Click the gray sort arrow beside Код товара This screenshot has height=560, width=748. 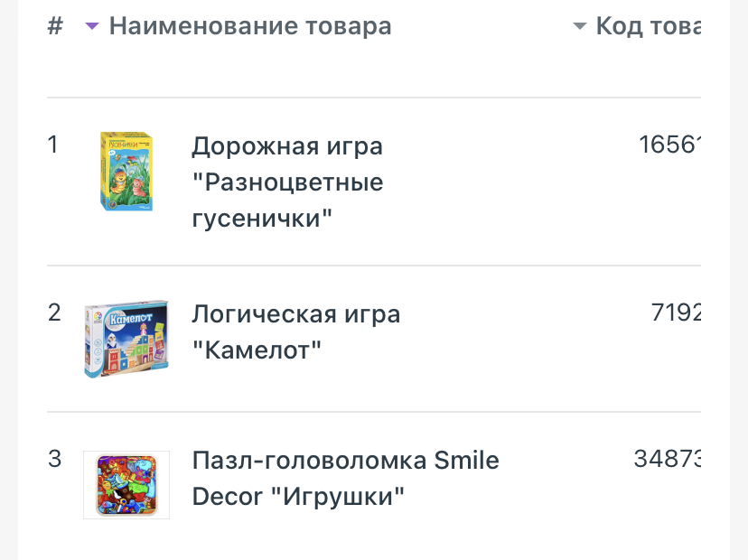pyautogui.click(x=579, y=26)
